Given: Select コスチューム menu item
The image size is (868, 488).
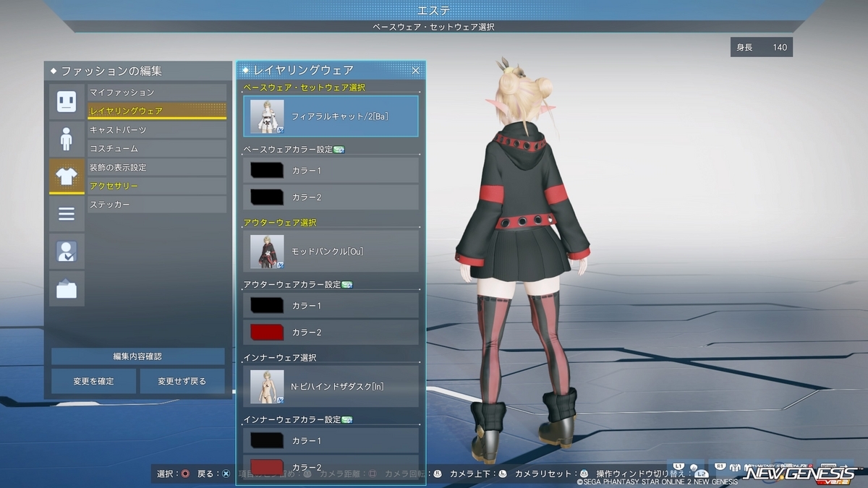Looking at the screenshot, I should [x=157, y=148].
